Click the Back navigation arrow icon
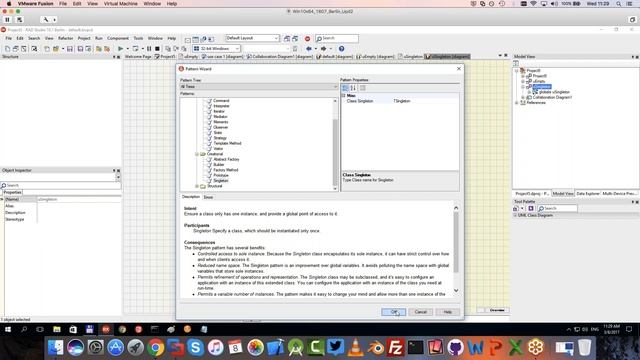The height and width of the screenshot is (360, 640). click(x=309, y=49)
